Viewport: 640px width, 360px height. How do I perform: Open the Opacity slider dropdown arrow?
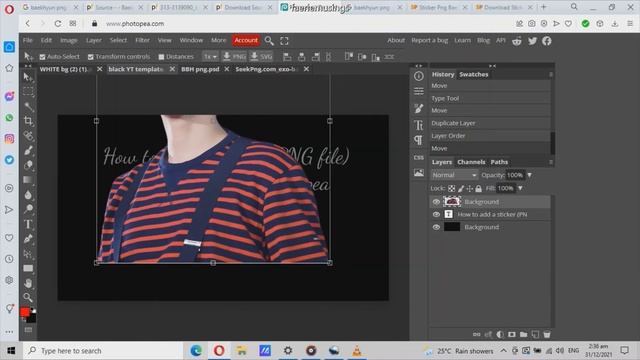click(529, 175)
